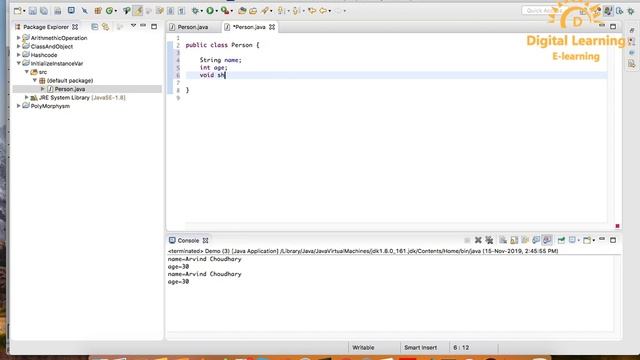The width and height of the screenshot is (640, 360).
Task: Click the Run Last Tool (coverage) icon
Action: [224, 11]
